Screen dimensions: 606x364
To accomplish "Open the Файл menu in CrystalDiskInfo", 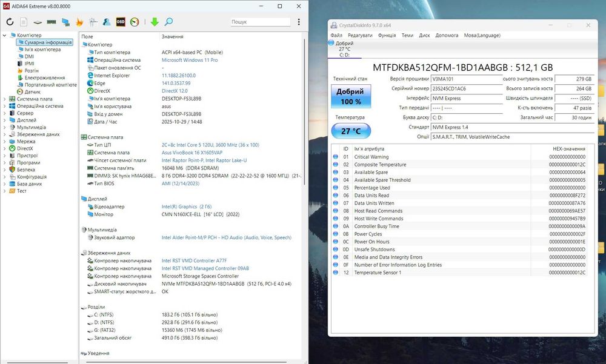I will point(336,35).
